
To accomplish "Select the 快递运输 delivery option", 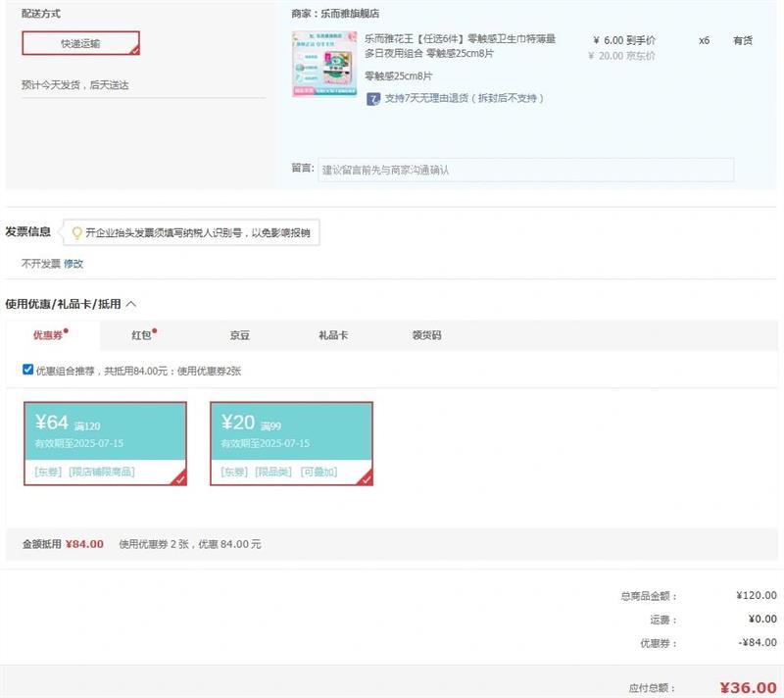I will point(80,44).
